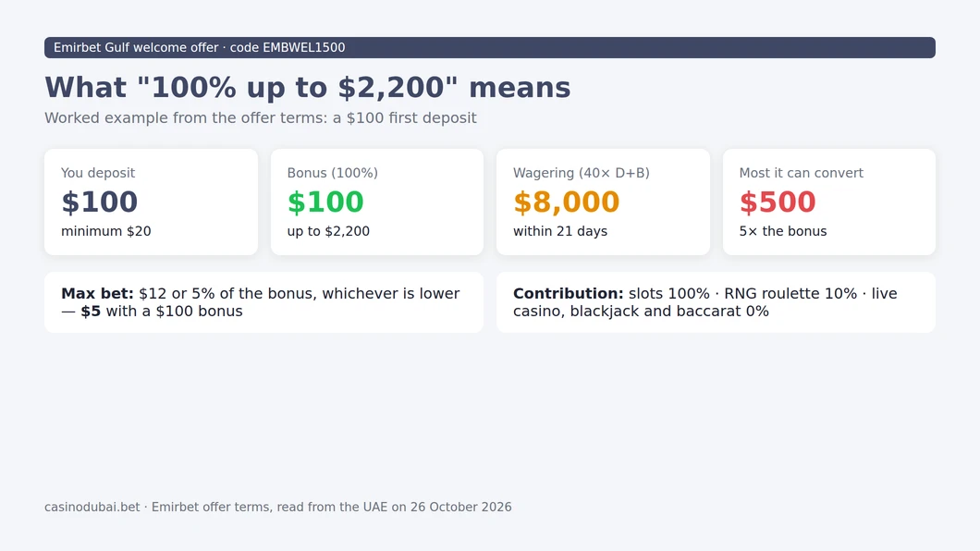Click the green $100 bonus amount
The height and width of the screenshot is (551, 980).
[x=325, y=202]
